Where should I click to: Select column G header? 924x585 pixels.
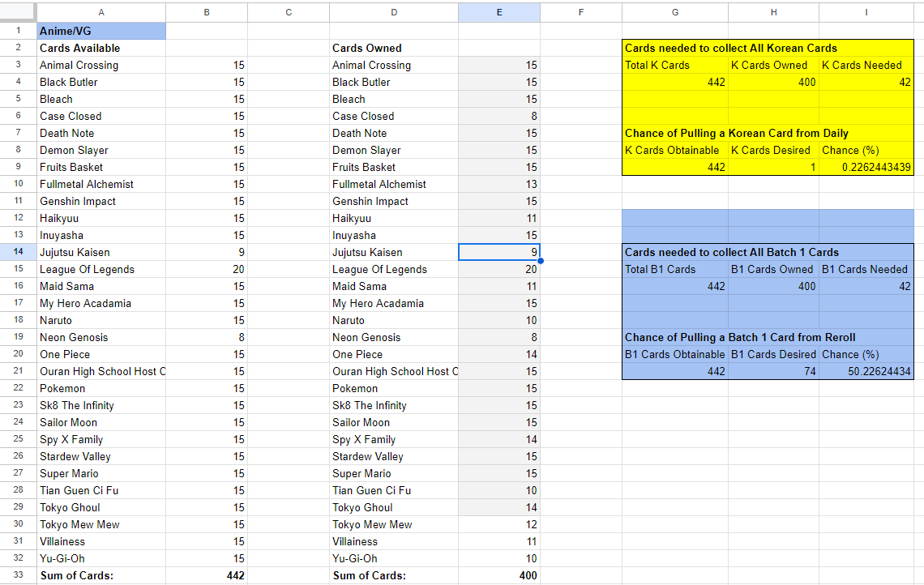click(x=674, y=12)
